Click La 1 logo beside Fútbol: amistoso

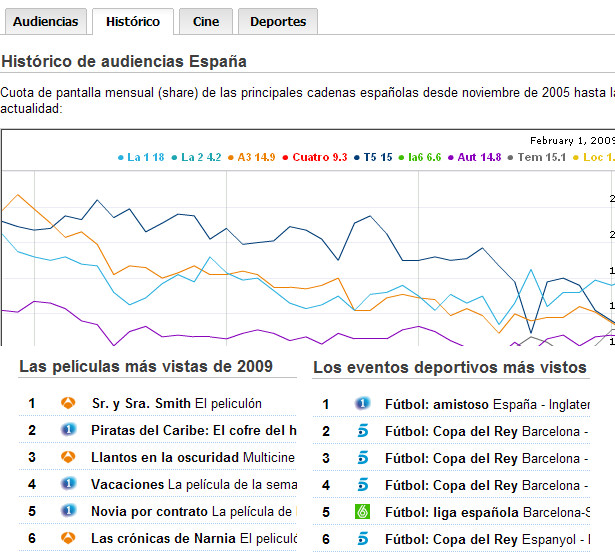(363, 404)
